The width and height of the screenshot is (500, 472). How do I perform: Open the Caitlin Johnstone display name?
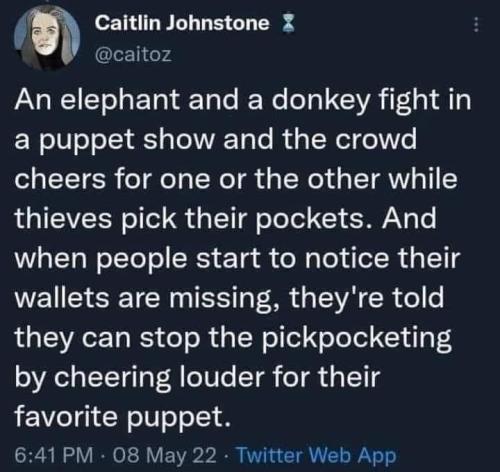[x=182, y=23]
